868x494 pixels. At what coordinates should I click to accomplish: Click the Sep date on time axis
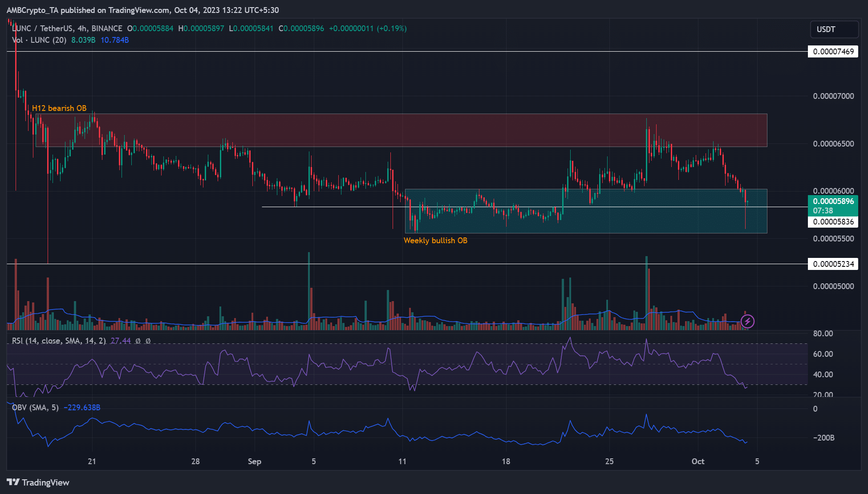coord(255,461)
